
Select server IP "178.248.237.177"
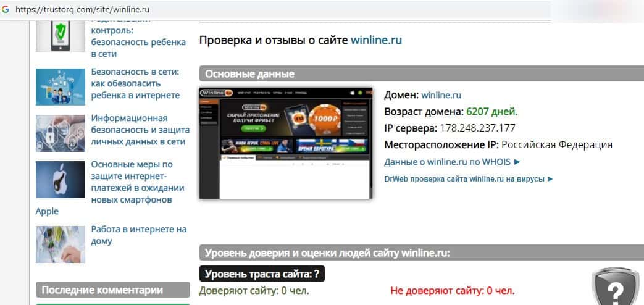point(477,128)
